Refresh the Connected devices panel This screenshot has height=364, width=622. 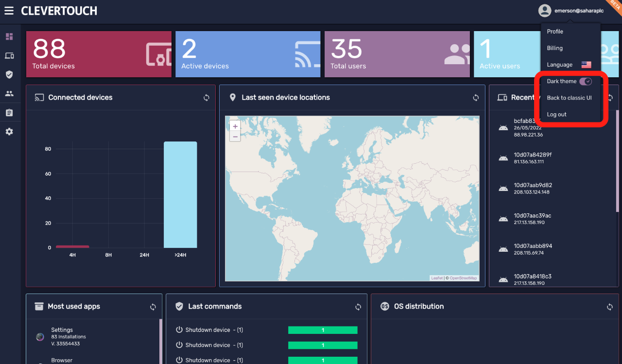coord(207,98)
